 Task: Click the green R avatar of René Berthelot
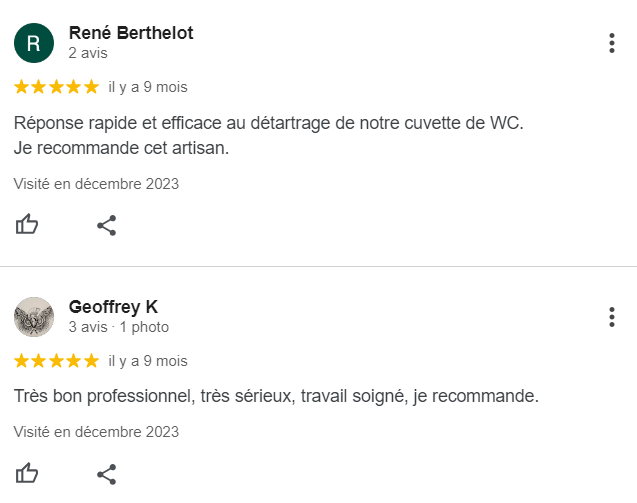click(x=34, y=43)
